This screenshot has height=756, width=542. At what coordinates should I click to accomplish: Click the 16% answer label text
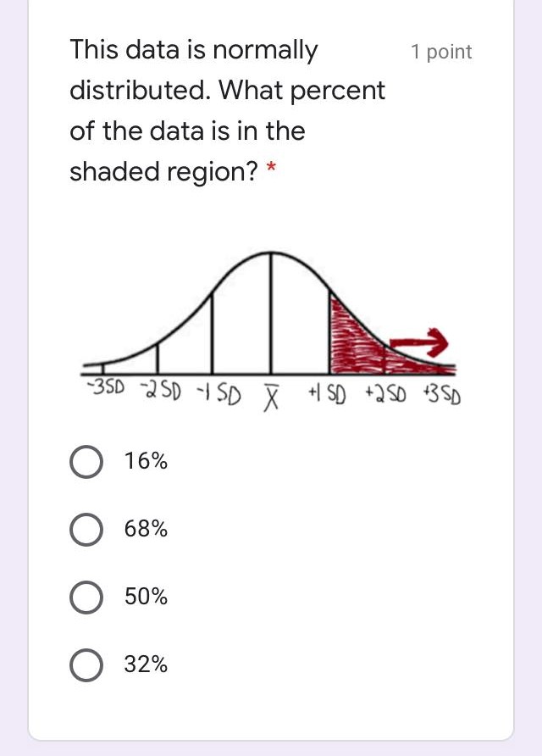click(147, 461)
